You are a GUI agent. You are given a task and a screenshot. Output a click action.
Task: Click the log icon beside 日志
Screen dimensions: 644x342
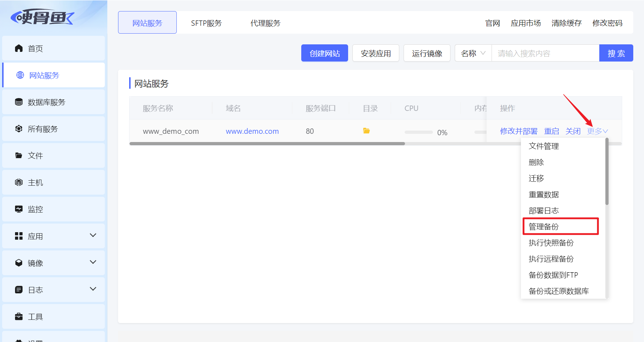(19, 290)
